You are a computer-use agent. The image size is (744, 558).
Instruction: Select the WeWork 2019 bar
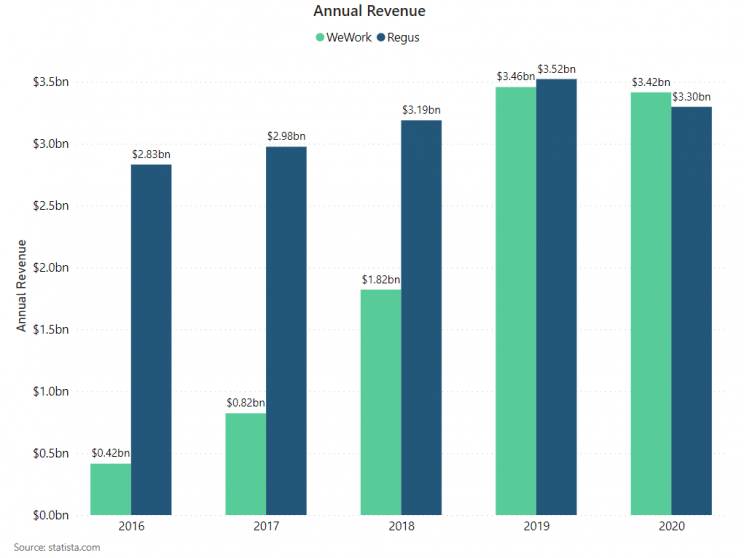coord(516,301)
